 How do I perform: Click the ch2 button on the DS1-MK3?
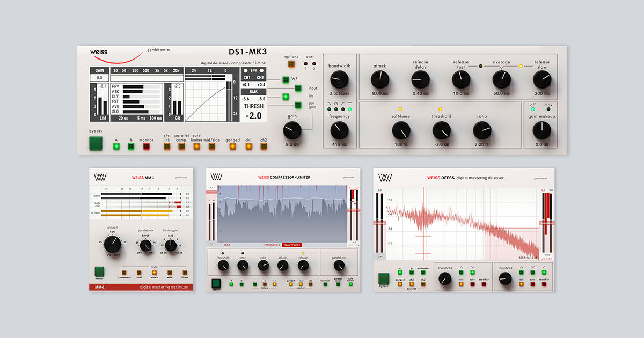point(264,146)
